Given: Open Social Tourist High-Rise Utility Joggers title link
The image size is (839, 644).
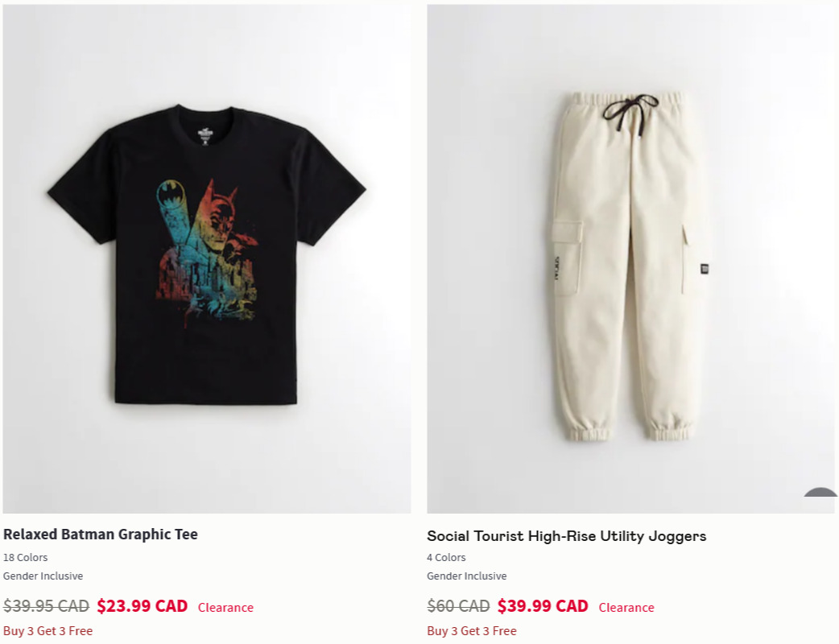Looking at the screenshot, I should coord(567,536).
